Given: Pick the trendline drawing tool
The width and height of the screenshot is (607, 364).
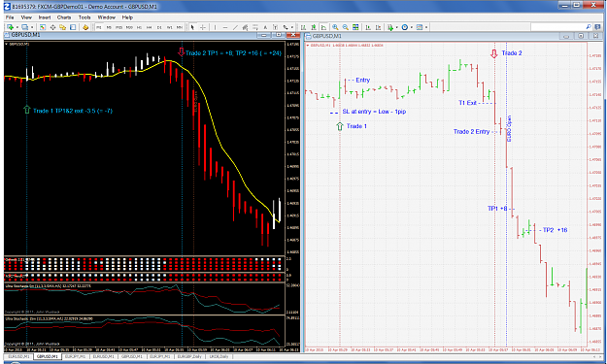Looking at the screenshot, I should click(235, 27).
